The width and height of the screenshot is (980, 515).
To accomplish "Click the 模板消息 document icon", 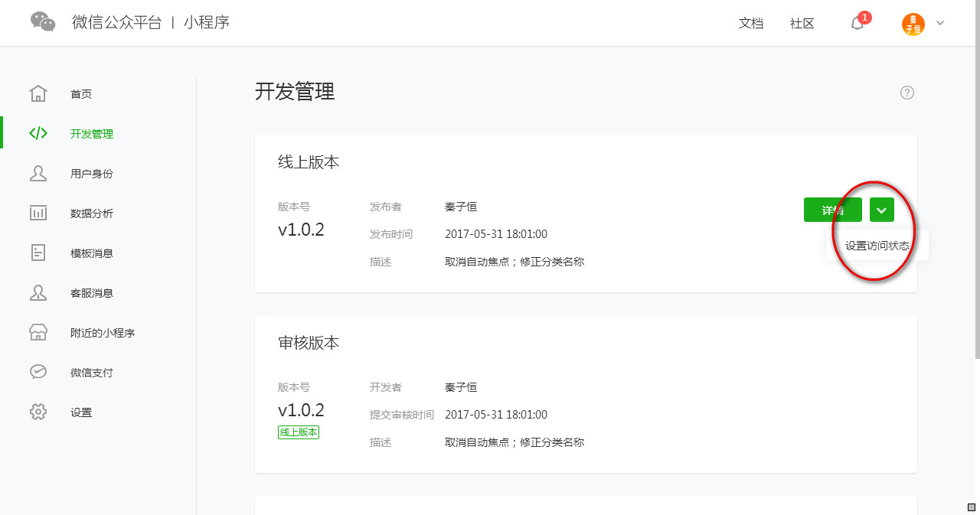I will [x=38, y=253].
